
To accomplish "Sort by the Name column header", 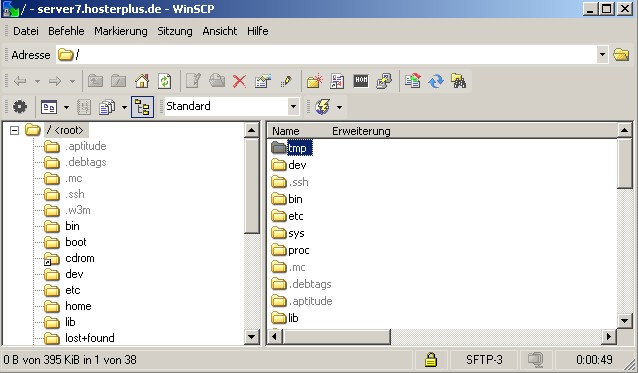I will tap(286, 131).
